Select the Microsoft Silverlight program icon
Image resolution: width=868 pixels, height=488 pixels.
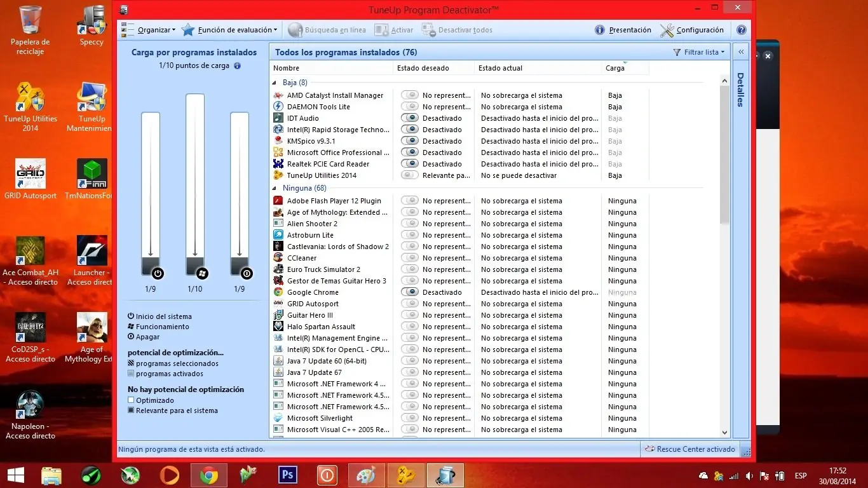coord(278,418)
